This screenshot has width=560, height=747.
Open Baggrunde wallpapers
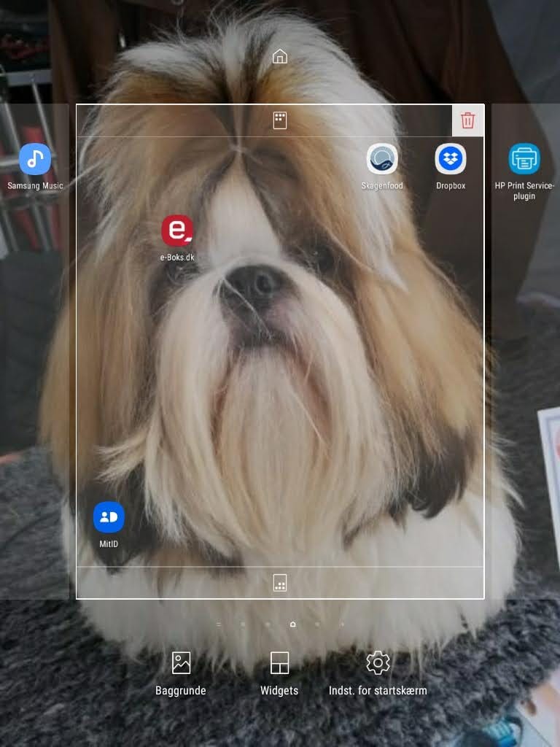181,673
